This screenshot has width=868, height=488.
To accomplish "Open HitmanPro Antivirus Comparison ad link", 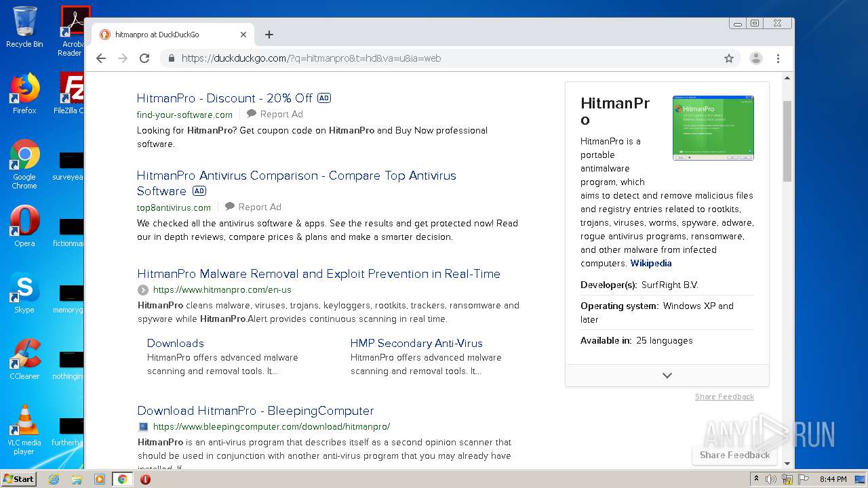I will coord(296,183).
